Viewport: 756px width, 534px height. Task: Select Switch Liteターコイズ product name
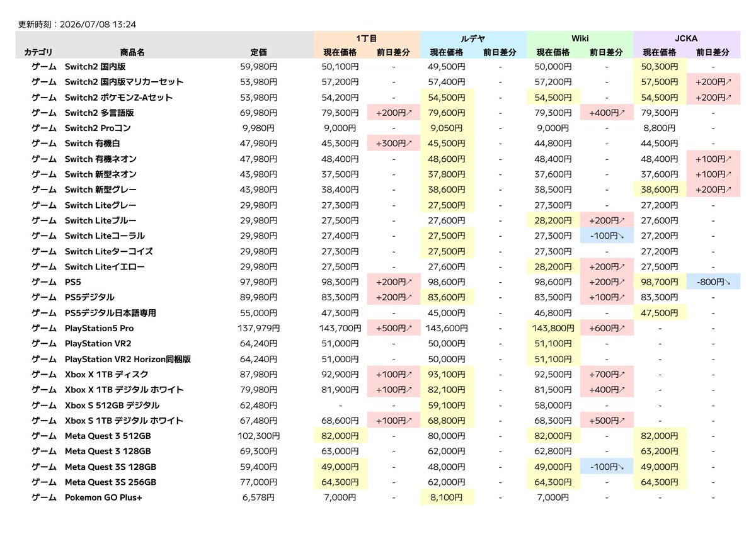[108, 251]
